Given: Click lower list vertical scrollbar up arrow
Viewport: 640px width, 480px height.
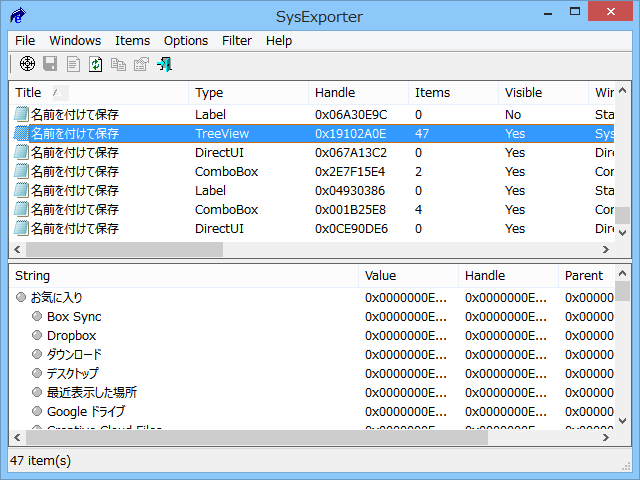Looking at the screenshot, I should (x=622, y=273).
